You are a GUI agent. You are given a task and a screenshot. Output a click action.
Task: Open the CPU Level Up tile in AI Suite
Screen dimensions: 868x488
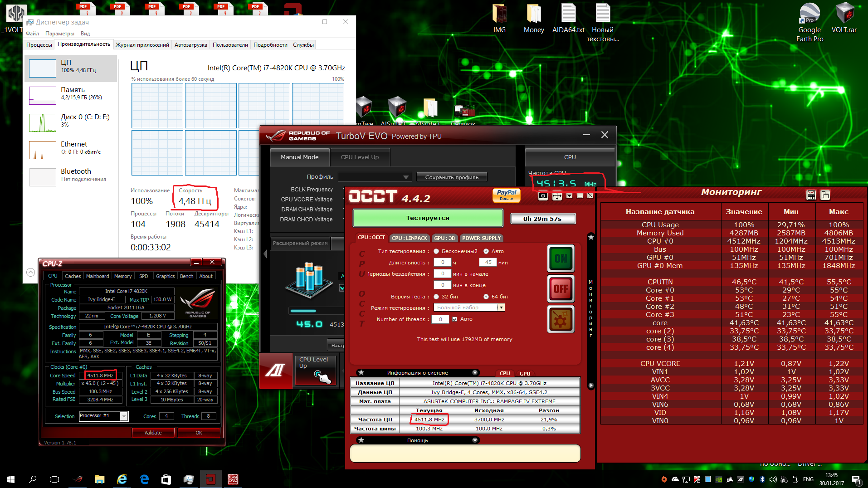click(317, 370)
